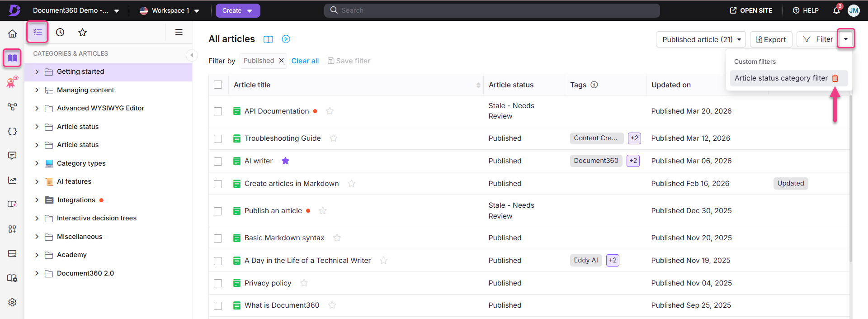Open the Document360 Demo project dropdown
868x319 pixels.
click(x=76, y=10)
